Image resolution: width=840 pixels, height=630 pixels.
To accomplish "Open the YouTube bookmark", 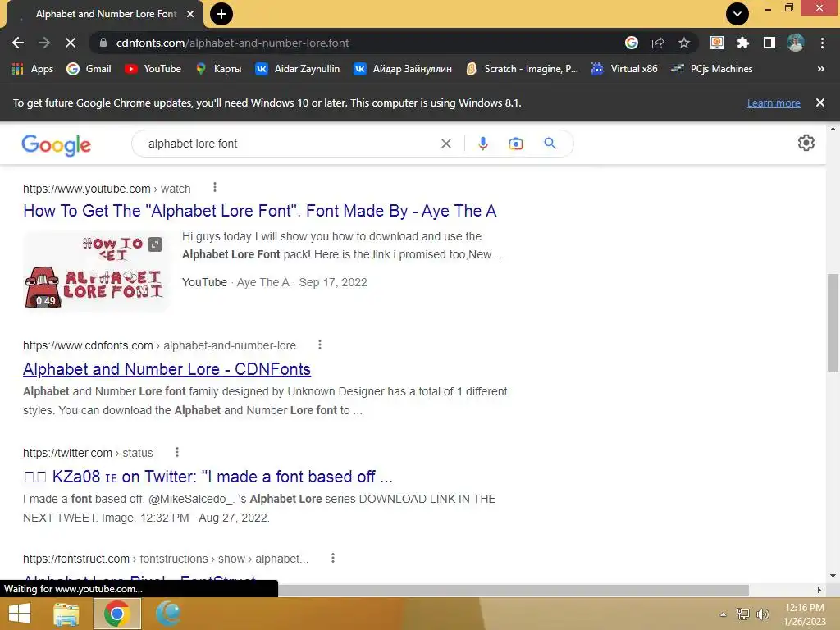I will (153, 69).
